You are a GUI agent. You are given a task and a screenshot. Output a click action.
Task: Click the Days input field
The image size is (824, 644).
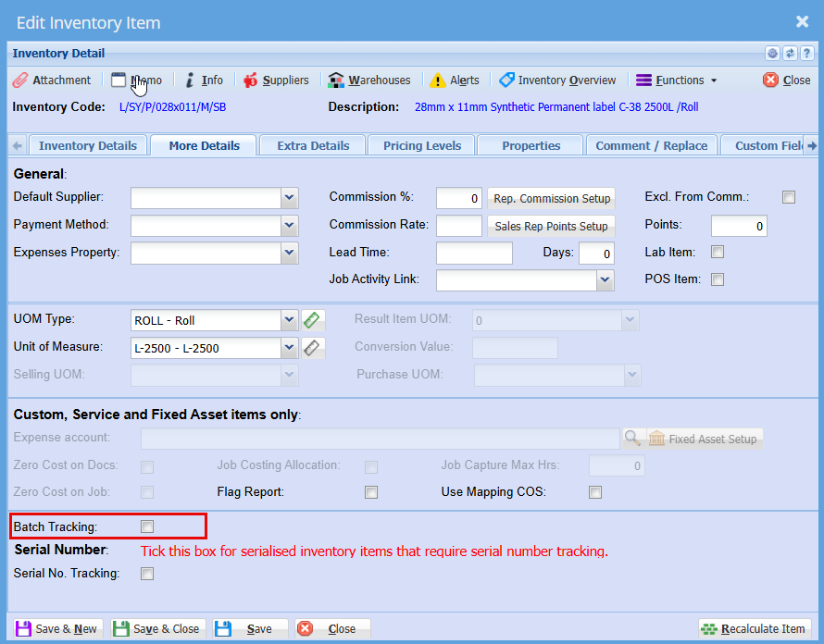pyautogui.click(x=596, y=254)
